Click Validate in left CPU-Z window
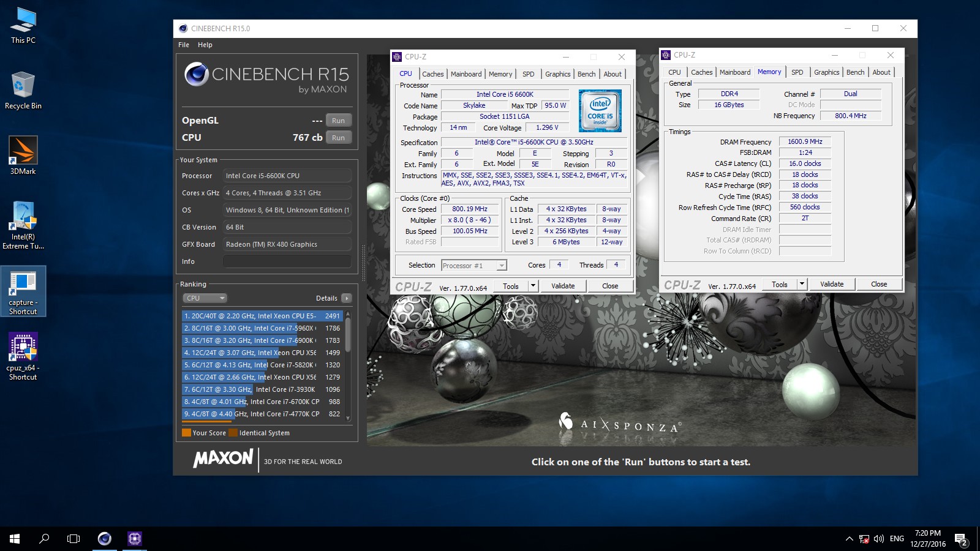The width and height of the screenshot is (980, 551). [563, 286]
